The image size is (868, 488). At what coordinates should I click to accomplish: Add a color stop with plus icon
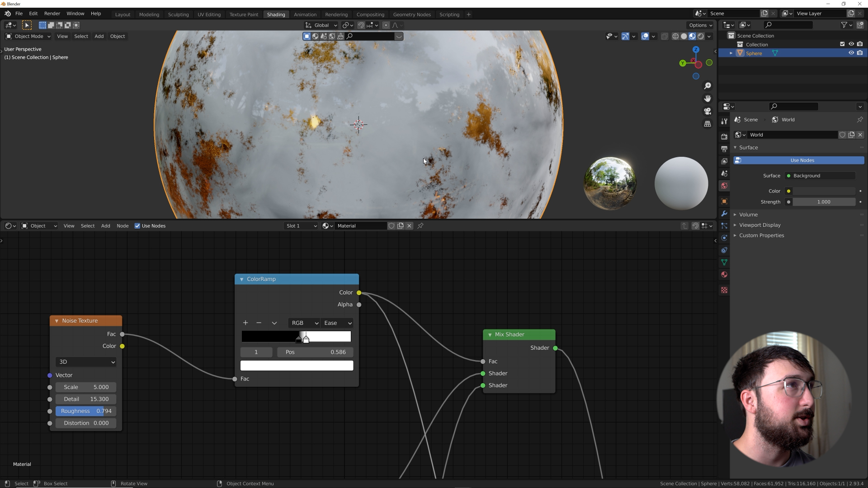(245, 323)
